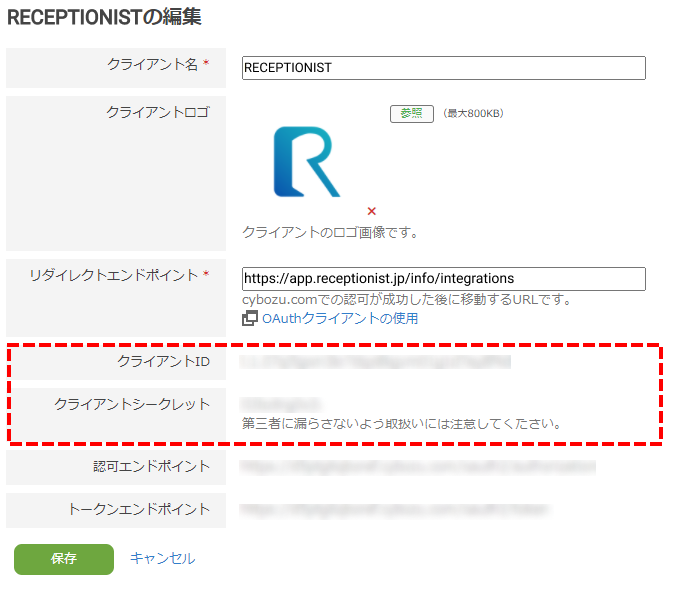The image size is (696, 592).
Task: Click the external window icon beside OAuth link
Action: coord(250,319)
